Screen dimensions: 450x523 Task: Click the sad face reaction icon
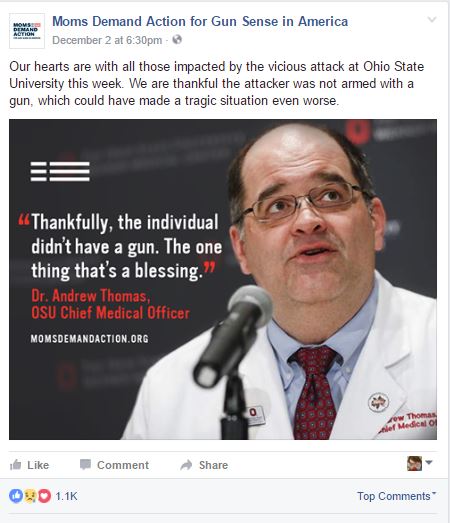[x=30, y=496]
